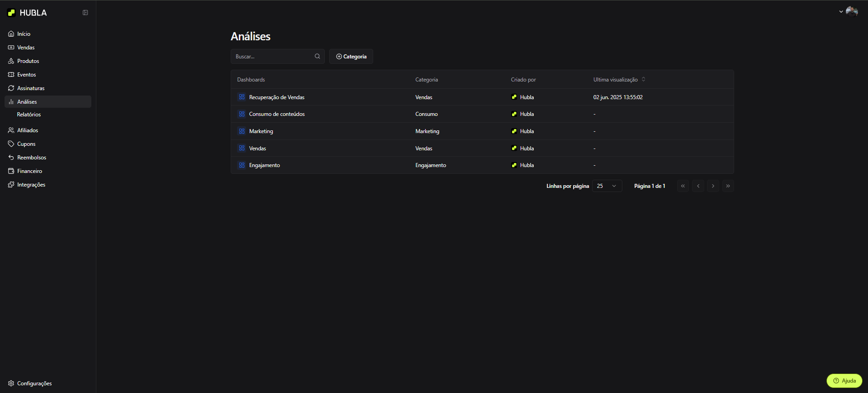The width and height of the screenshot is (868, 393).
Task: Open Vendas in the sidebar
Action: click(x=26, y=48)
